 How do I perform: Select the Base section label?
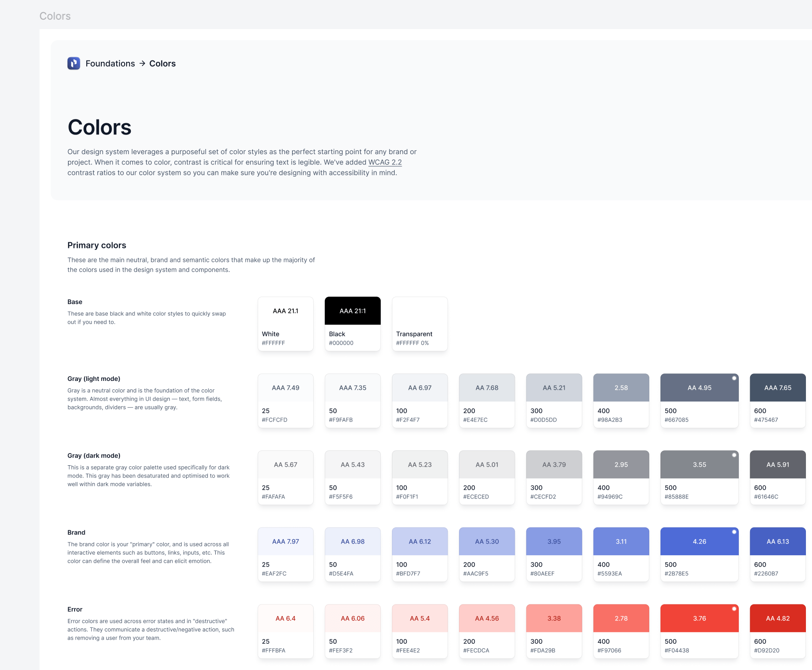tap(75, 302)
